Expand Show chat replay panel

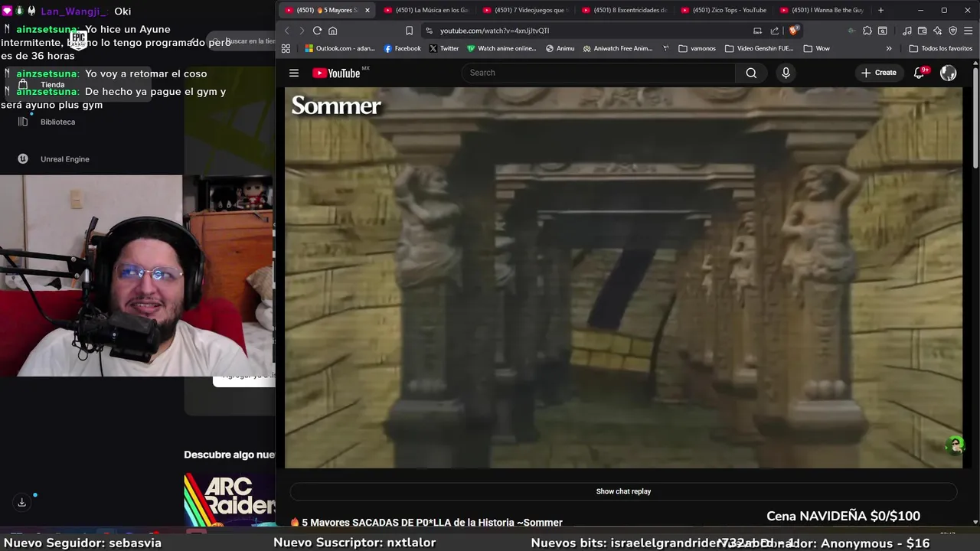tap(623, 491)
